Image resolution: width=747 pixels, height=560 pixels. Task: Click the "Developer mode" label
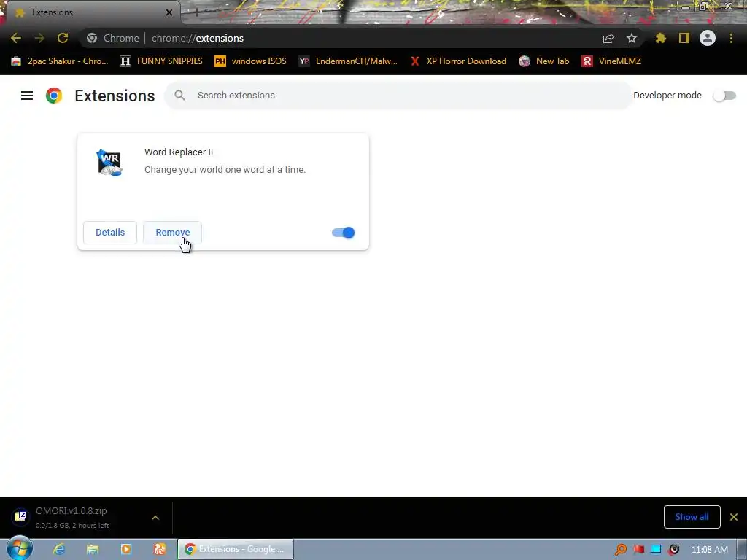tap(667, 96)
